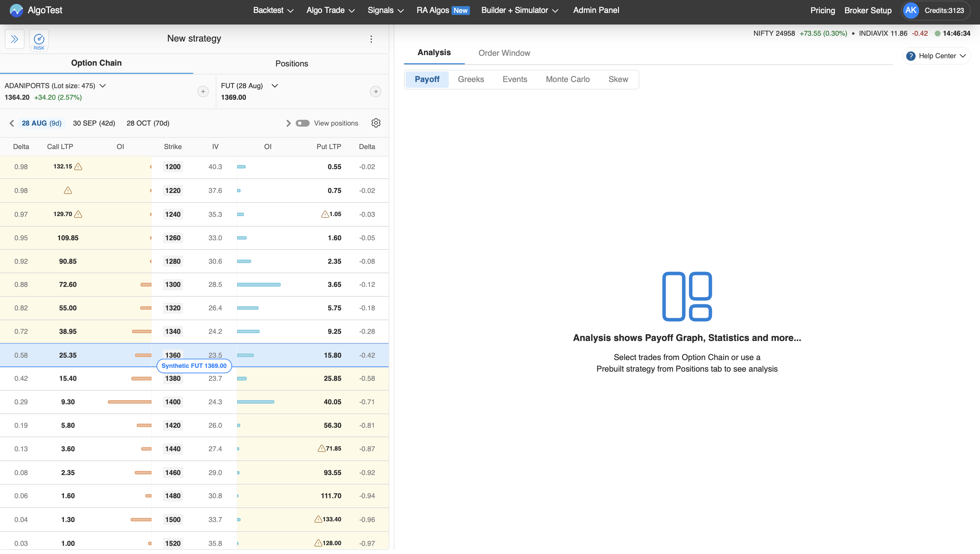The image size is (980, 554).
Task: Click the Pricing link
Action: (822, 10)
